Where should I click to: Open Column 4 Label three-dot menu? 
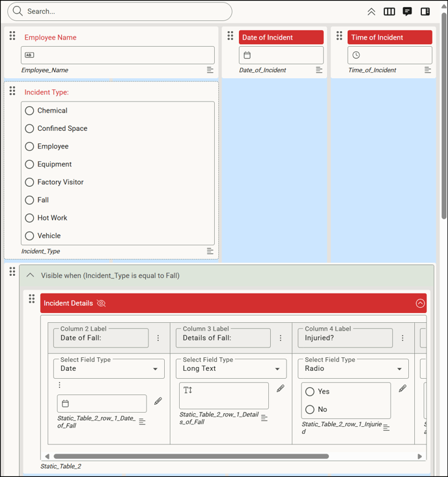pos(402,338)
